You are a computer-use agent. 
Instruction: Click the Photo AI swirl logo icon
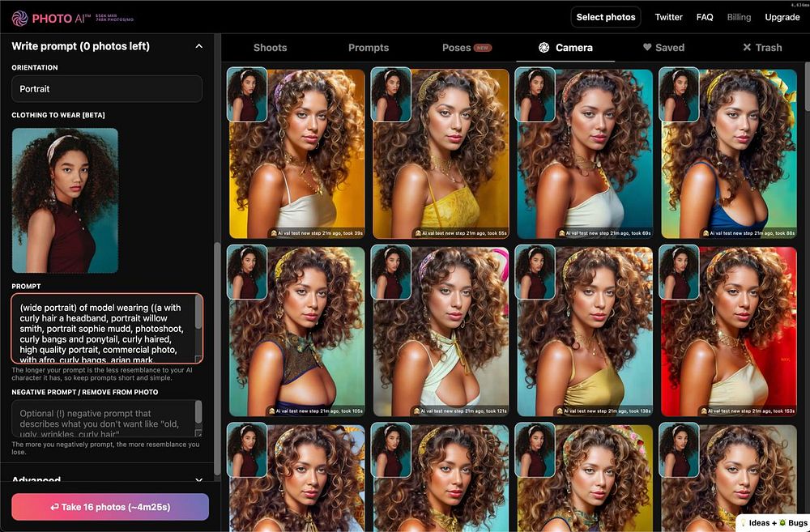coord(19,19)
